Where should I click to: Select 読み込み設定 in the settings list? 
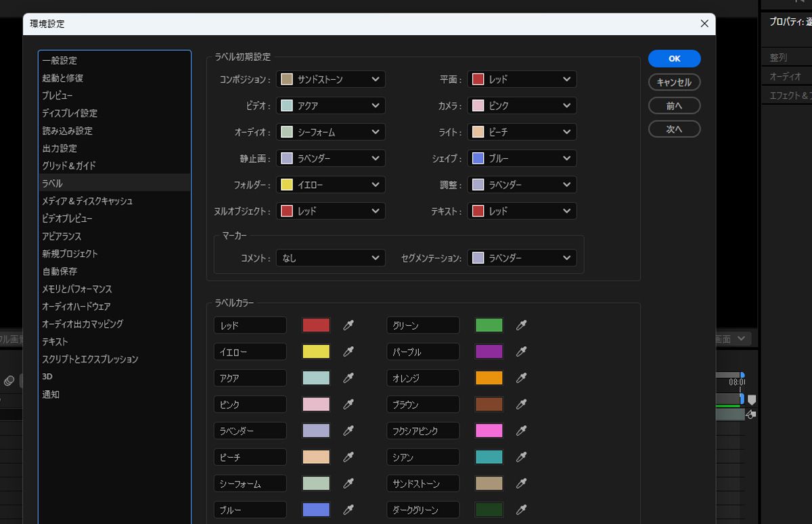(114, 130)
